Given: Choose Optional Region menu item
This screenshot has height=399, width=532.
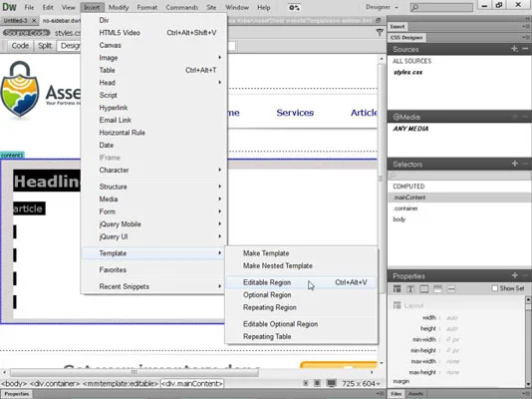Looking at the screenshot, I should tap(301, 295).
